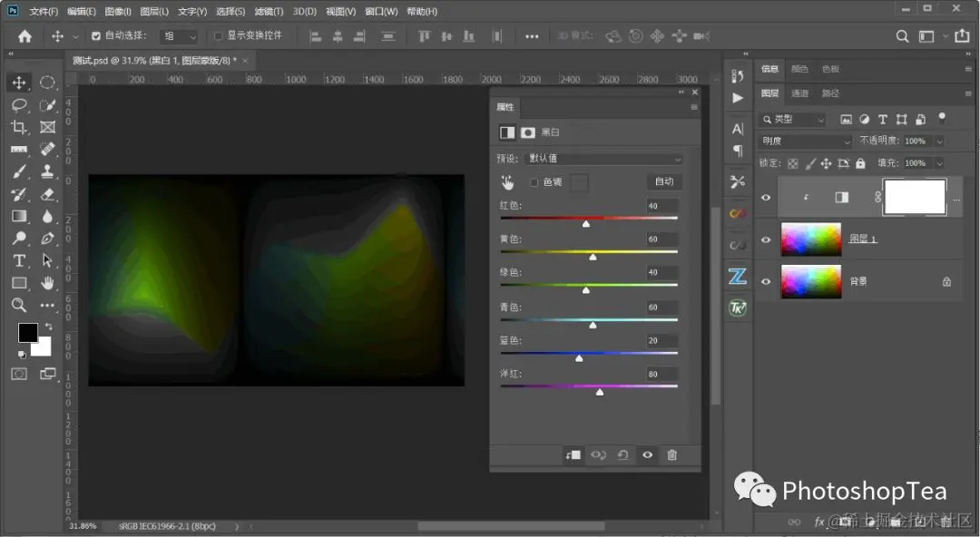The height and width of the screenshot is (537, 980).
Task: Toggle 自动选择 auto-select checkbox
Action: (95, 36)
